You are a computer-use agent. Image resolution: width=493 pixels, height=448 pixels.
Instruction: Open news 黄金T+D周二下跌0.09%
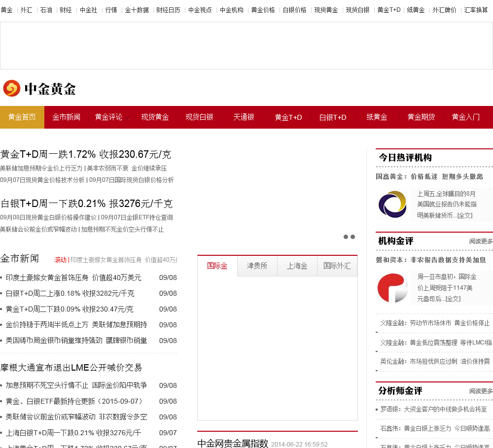point(70,309)
